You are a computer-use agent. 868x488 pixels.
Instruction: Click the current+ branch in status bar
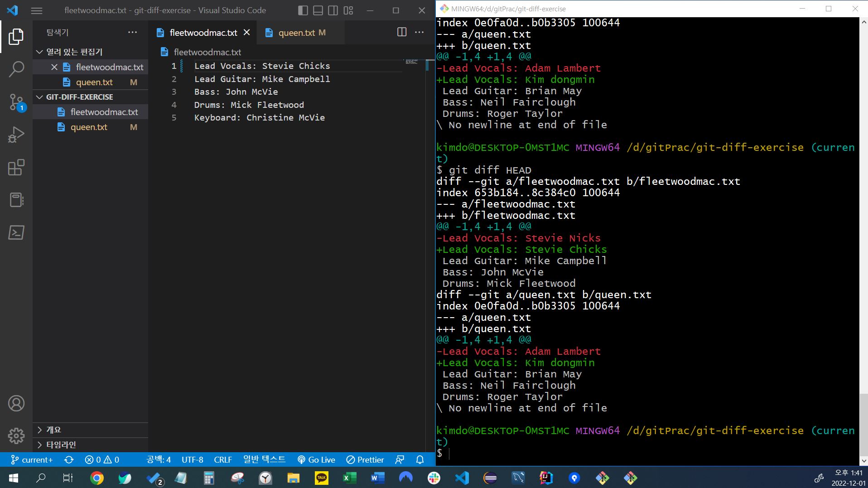tap(32, 459)
